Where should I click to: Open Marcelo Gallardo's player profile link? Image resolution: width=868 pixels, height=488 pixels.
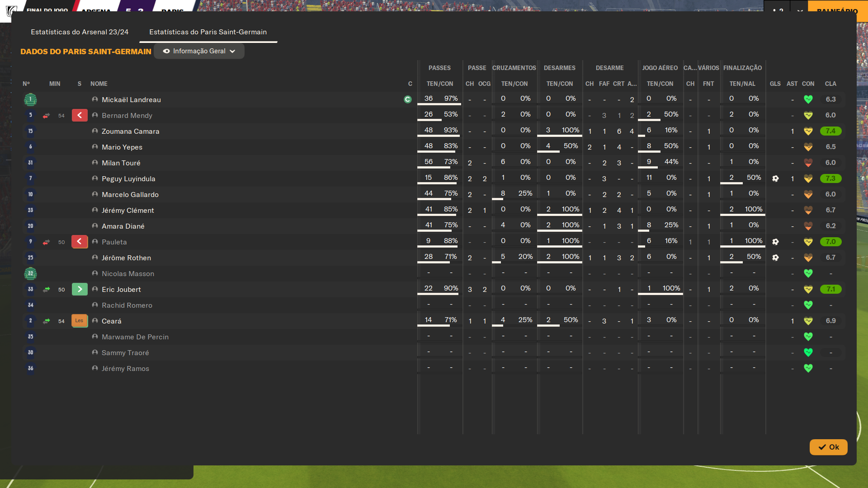pyautogui.click(x=130, y=194)
